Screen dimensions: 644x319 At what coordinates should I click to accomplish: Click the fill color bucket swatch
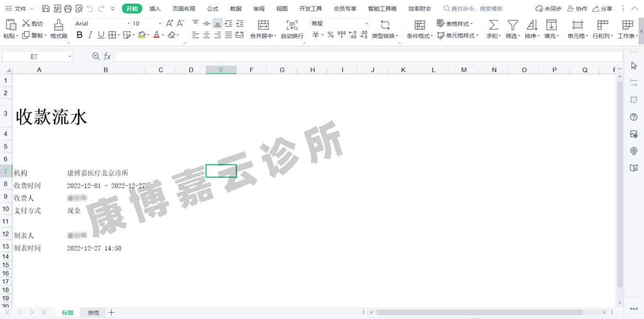[x=141, y=35]
